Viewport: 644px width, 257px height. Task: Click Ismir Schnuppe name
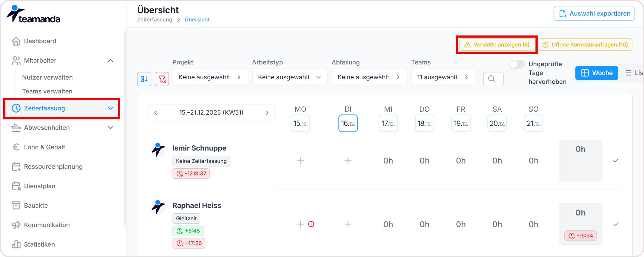pyautogui.click(x=199, y=148)
